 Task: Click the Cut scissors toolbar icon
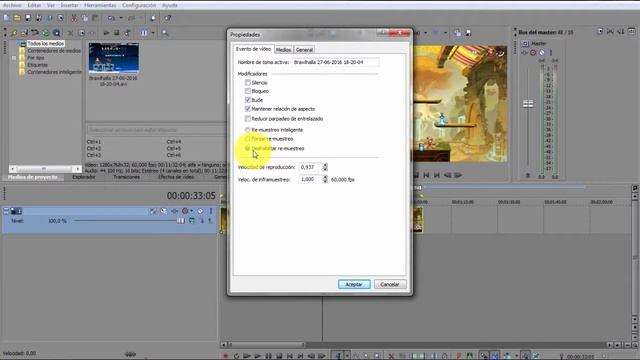pyautogui.click(x=74, y=18)
